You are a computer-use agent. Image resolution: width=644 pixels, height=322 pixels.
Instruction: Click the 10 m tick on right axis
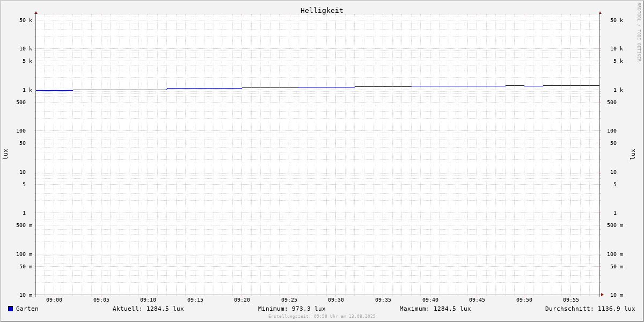tap(617, 295)
